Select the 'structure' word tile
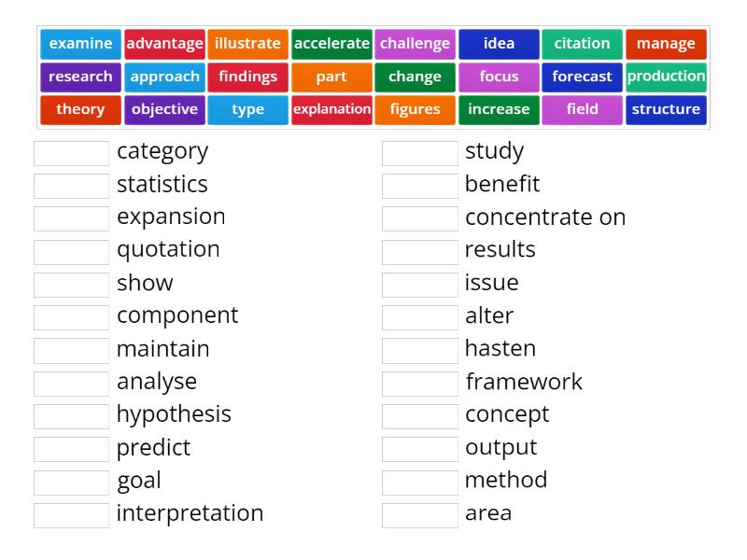The width and height of the screenshot is (747, 560). [x=666, y=109]
